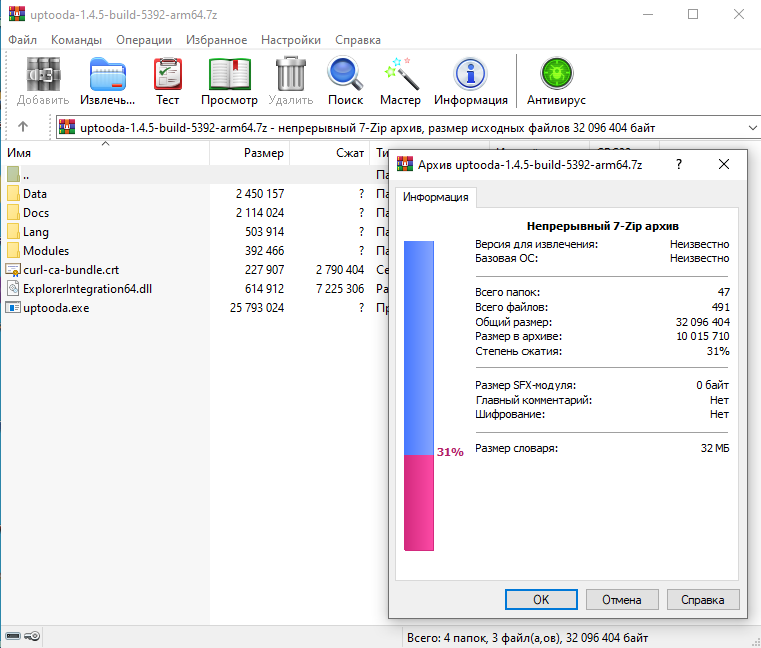Select the Modules folder name
Viewport: 761px width, 648px height.
pyautogui.click(x=46, y=250)
